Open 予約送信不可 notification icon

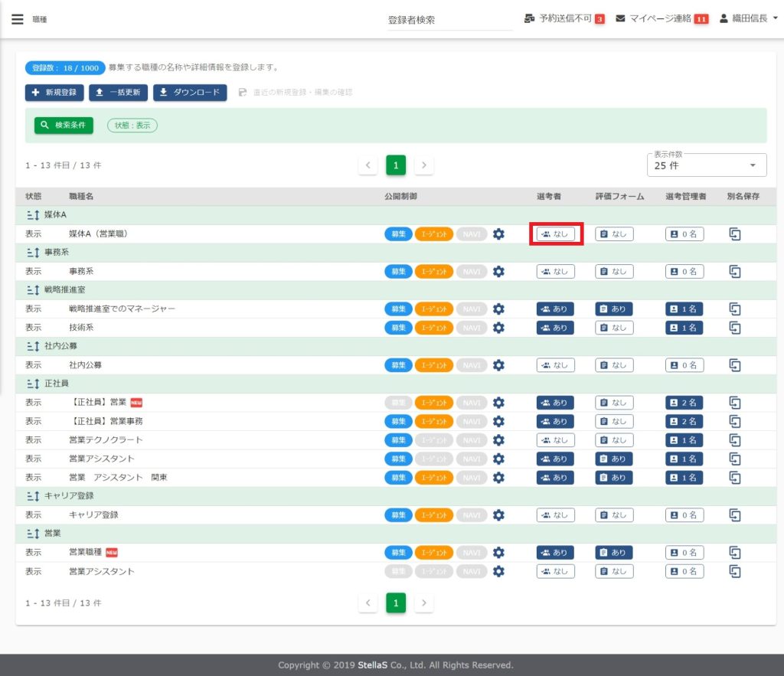coord(529,18)
